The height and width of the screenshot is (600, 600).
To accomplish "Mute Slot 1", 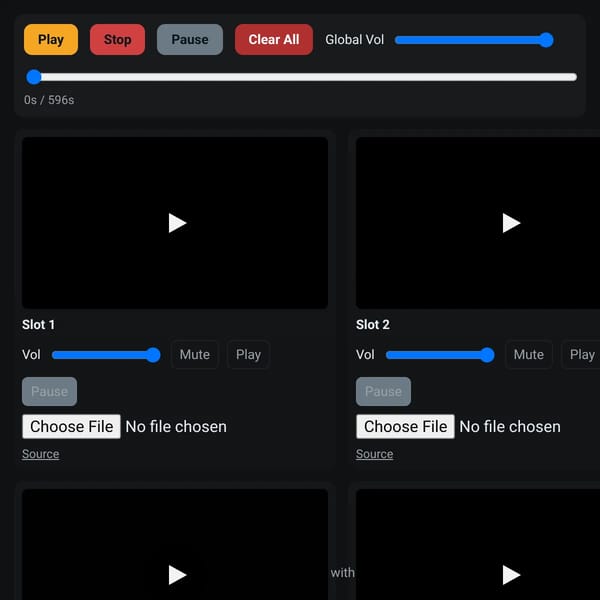I will pyautogui.click(x=195, y=354).
